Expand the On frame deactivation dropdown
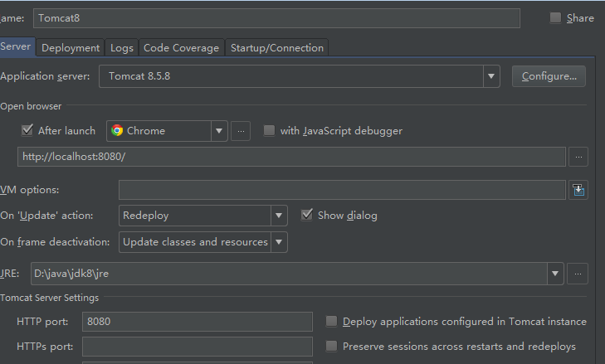 [279, 242]
